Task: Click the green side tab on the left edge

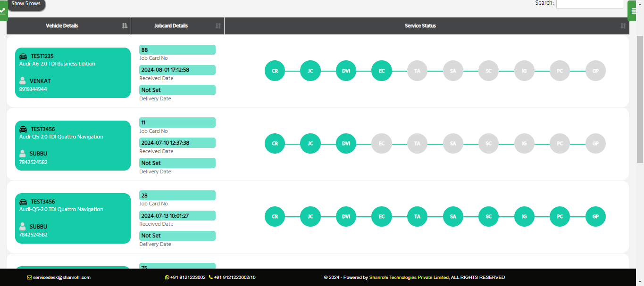Action: (x=3, y=10)
